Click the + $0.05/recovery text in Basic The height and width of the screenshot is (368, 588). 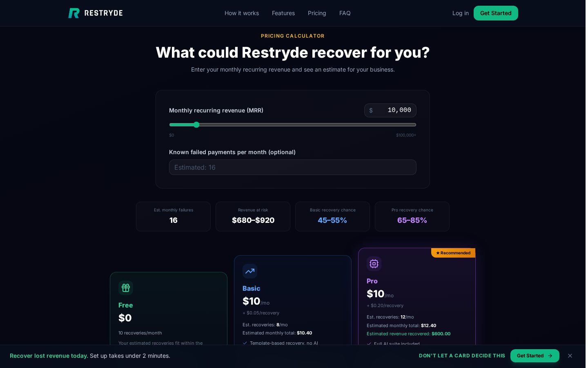tap(261, 313)
